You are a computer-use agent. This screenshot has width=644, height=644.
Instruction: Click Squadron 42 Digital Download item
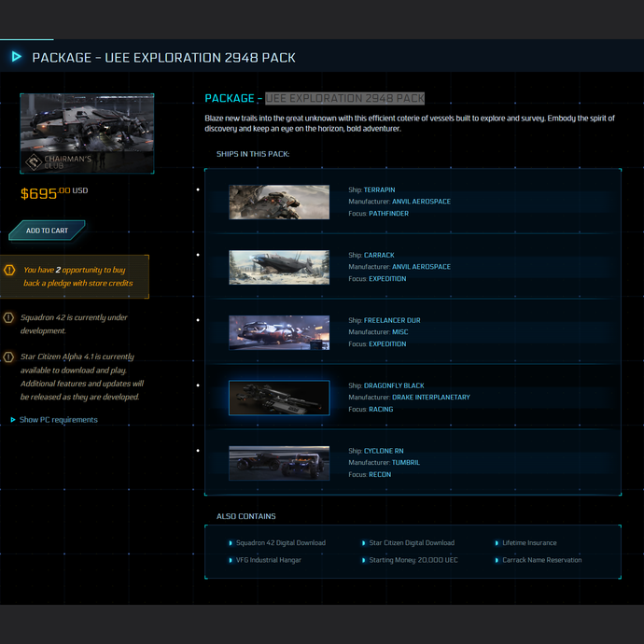[x=281, y=543]
